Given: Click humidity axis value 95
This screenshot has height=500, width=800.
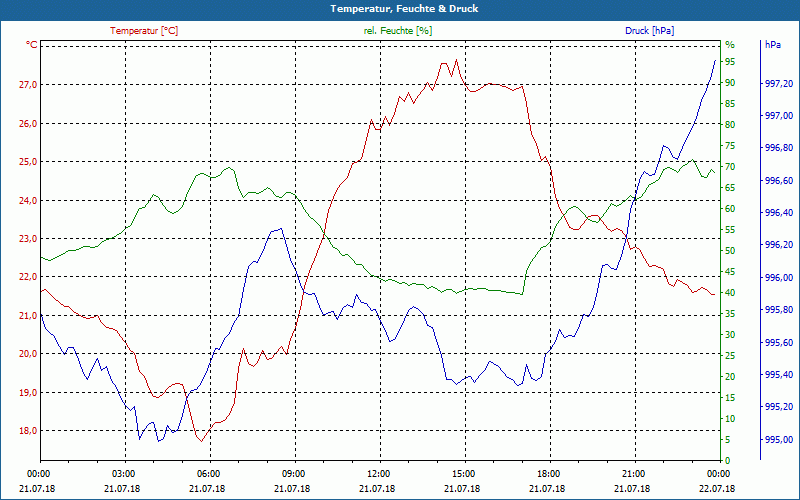Looking at the screenshot, I should click(730, 62).
